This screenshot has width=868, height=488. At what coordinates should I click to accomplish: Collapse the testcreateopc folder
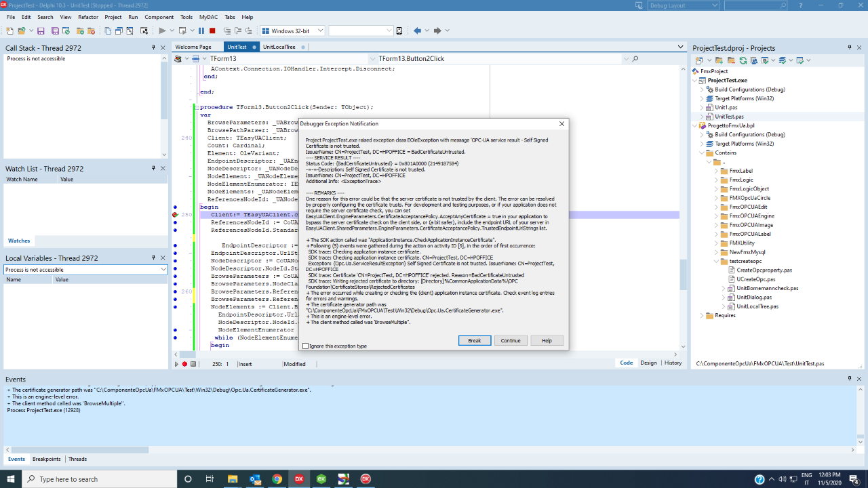point(717,261)
